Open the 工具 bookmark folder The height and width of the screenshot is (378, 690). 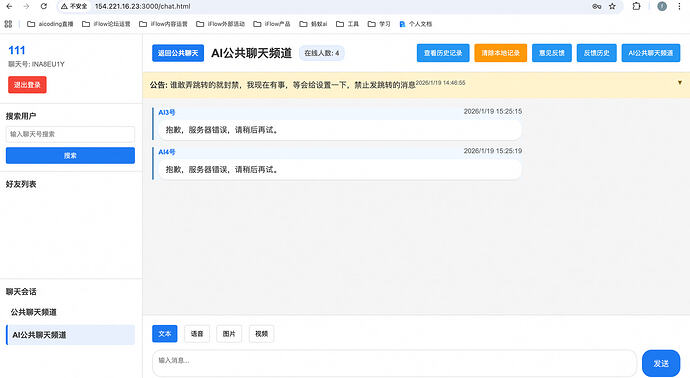point(348,24)
